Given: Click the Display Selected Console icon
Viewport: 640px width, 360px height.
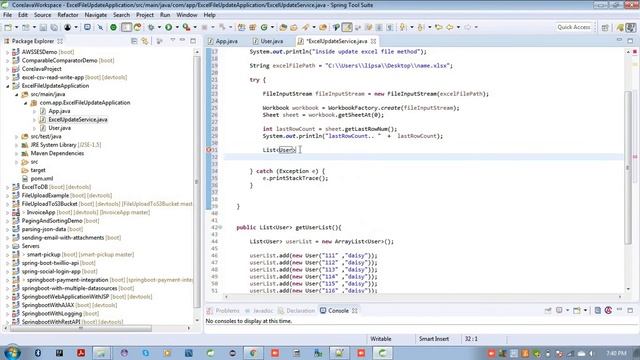Looking at the screenshot, I should click(x=559, y=311).
